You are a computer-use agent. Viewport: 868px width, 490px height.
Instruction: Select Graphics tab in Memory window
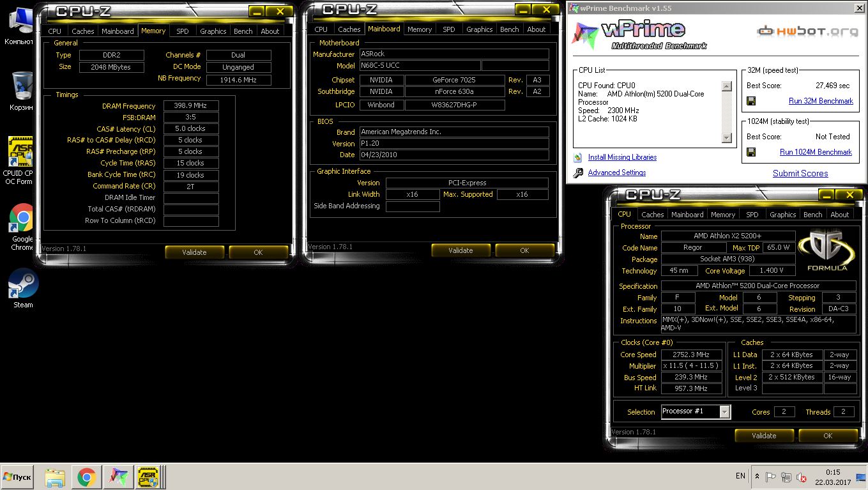coord(213,31)
